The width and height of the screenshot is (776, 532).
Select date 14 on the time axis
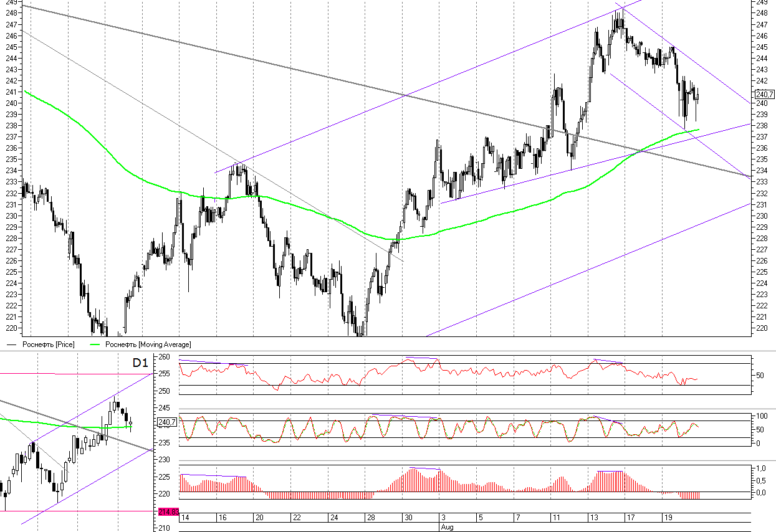click(185, 518)
